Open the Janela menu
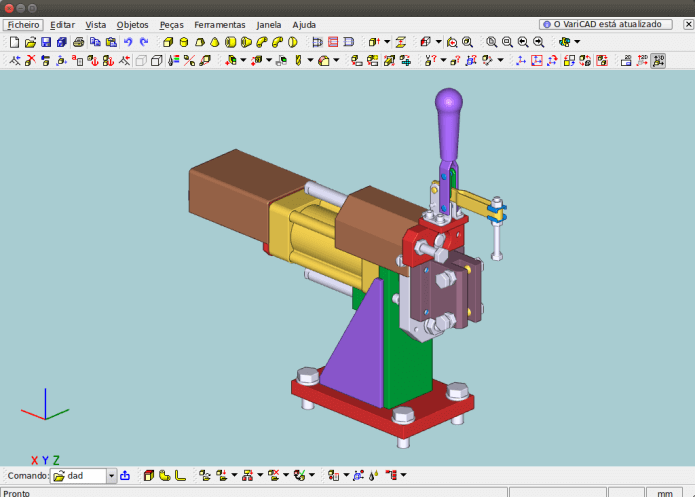Screen dimensions: 695x497 (269, 25)
